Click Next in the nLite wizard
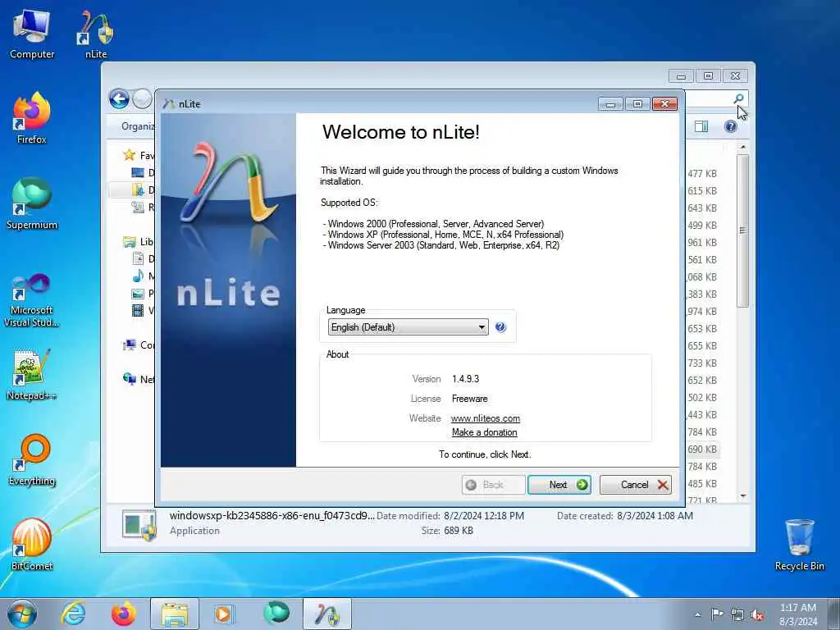Viewport: 840px width, 630px height. coord(559,485)
